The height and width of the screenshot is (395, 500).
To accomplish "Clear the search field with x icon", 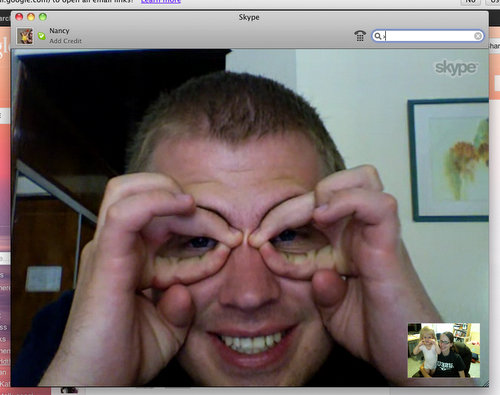I will [x=478, y=36].
